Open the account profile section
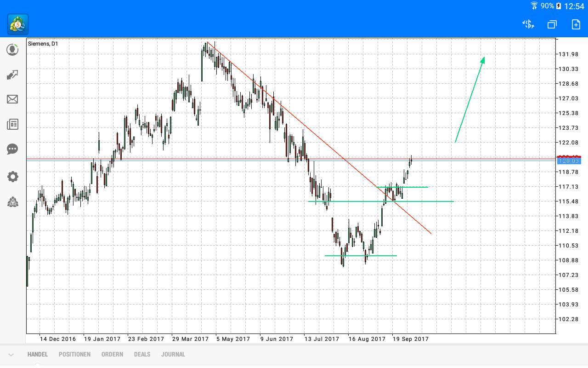Viewport: 588px width, 368px height. pyautogui.click(x=12, y=49)
